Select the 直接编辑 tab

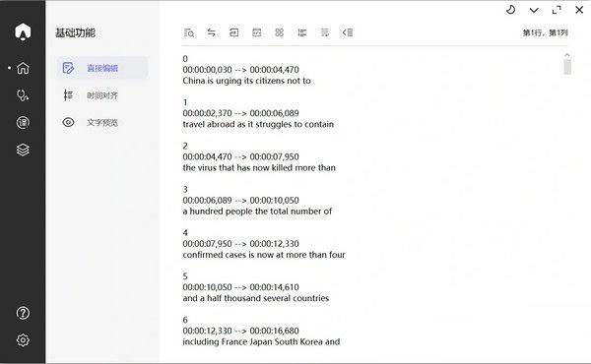[102, 68]
